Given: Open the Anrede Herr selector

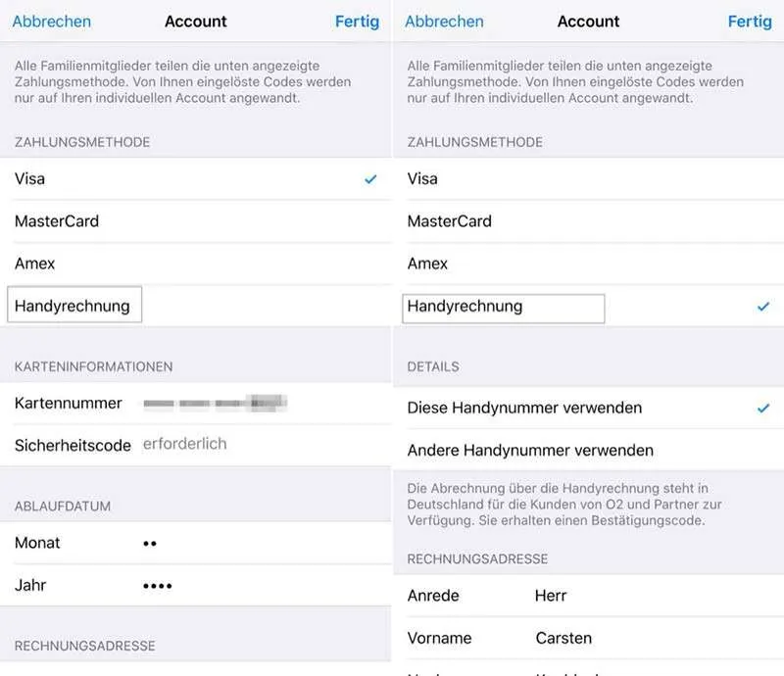Looking at the screenshot, I should pyautogui.click(x=589, y=596).
